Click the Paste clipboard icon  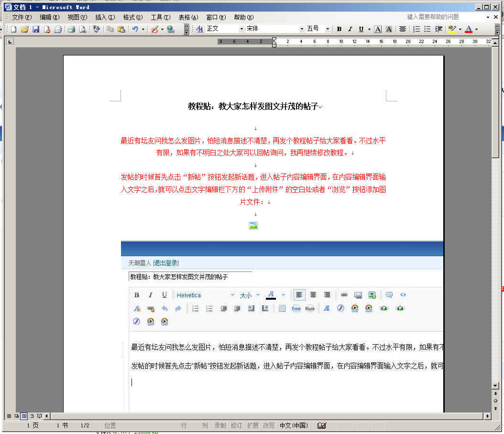(x=121, y=29)
